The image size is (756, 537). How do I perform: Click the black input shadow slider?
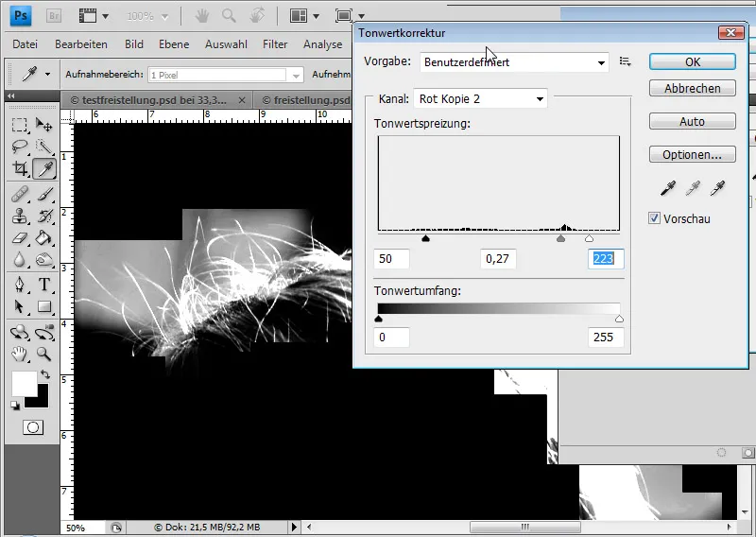(426, 238)
